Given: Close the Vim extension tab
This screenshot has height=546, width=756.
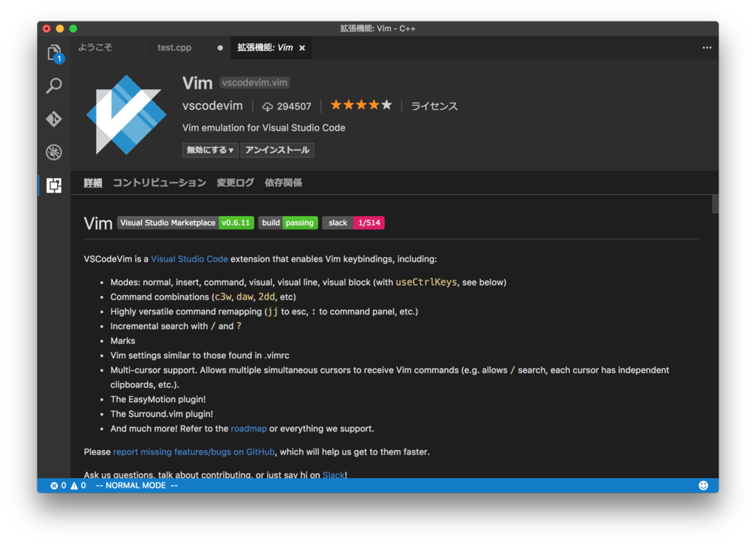Looking at the screenshot, I should (x=302, y=48).
